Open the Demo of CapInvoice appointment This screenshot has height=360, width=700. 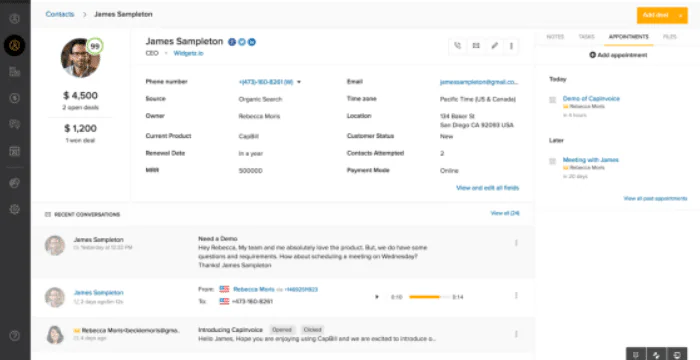[x=591, y=98]
